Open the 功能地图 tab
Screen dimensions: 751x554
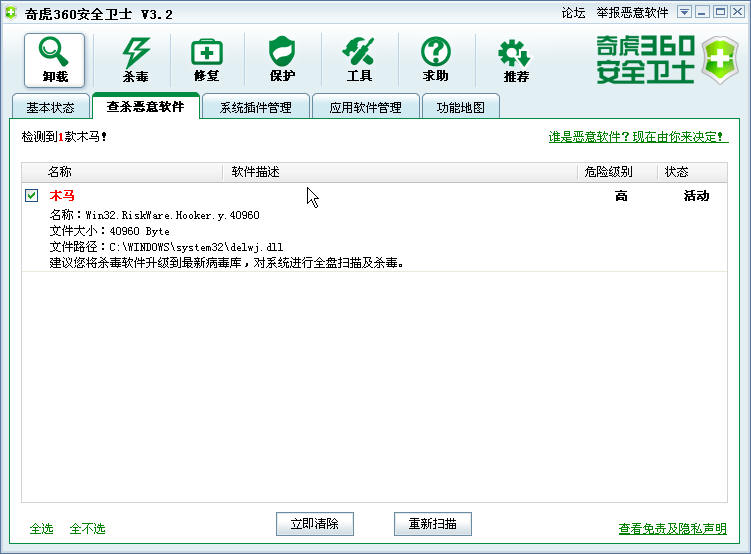[461, 106]
